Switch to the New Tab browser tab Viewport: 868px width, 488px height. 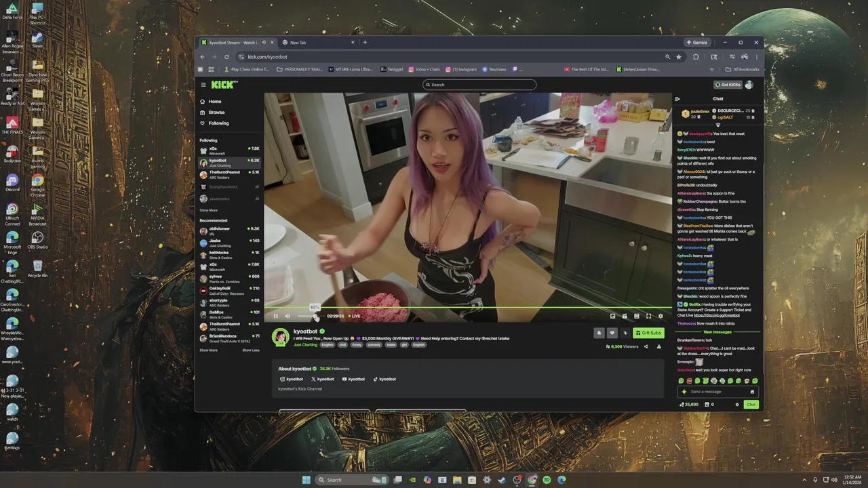click(318, 42)
